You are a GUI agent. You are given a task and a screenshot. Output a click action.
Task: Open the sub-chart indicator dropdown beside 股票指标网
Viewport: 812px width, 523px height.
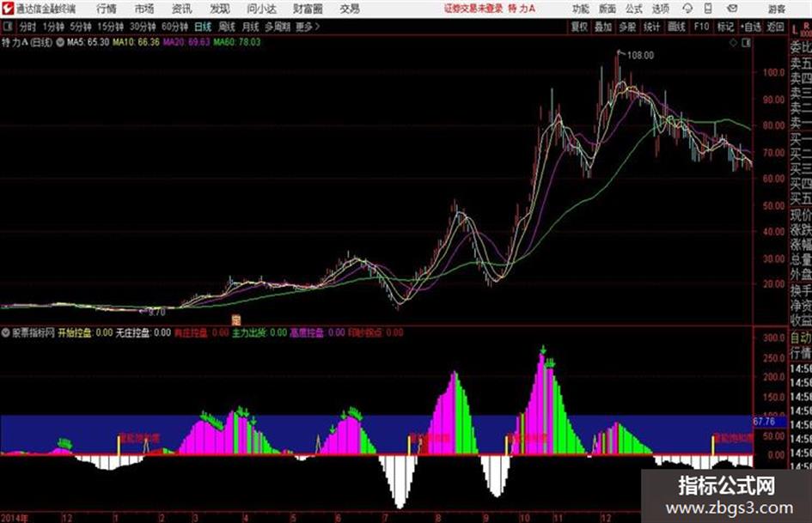(x=6, y=332)
